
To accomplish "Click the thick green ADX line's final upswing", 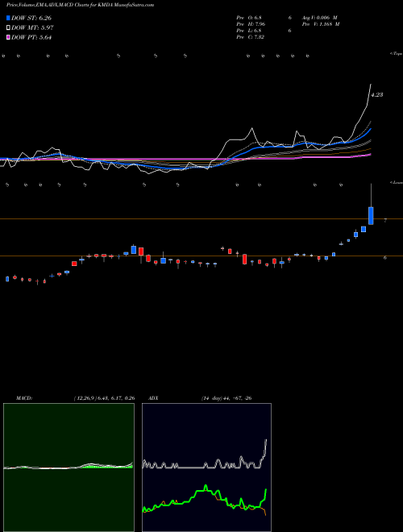I will tap(264, 498).
